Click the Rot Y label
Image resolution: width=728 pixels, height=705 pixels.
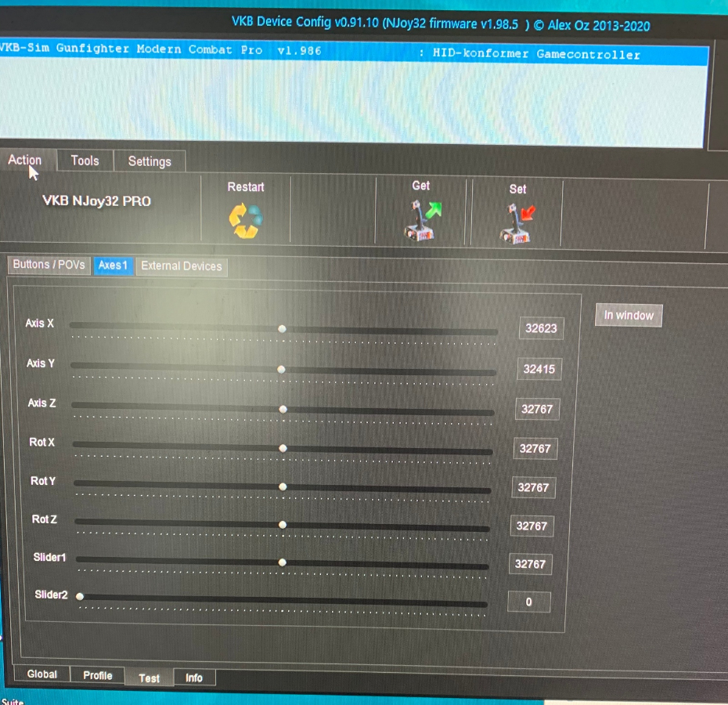(x=43, y=481)
